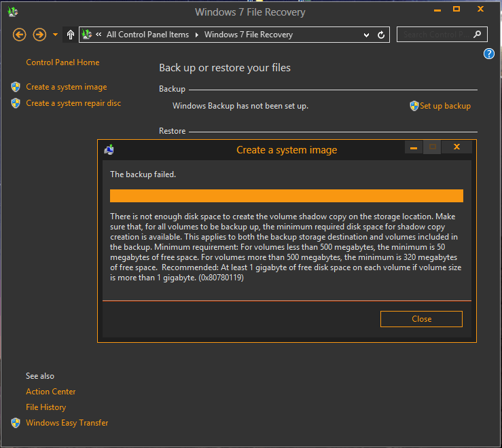Click 'Windows Backup has not been set up.' text
The height and width of the screenshot is (448, 502).
240,106
